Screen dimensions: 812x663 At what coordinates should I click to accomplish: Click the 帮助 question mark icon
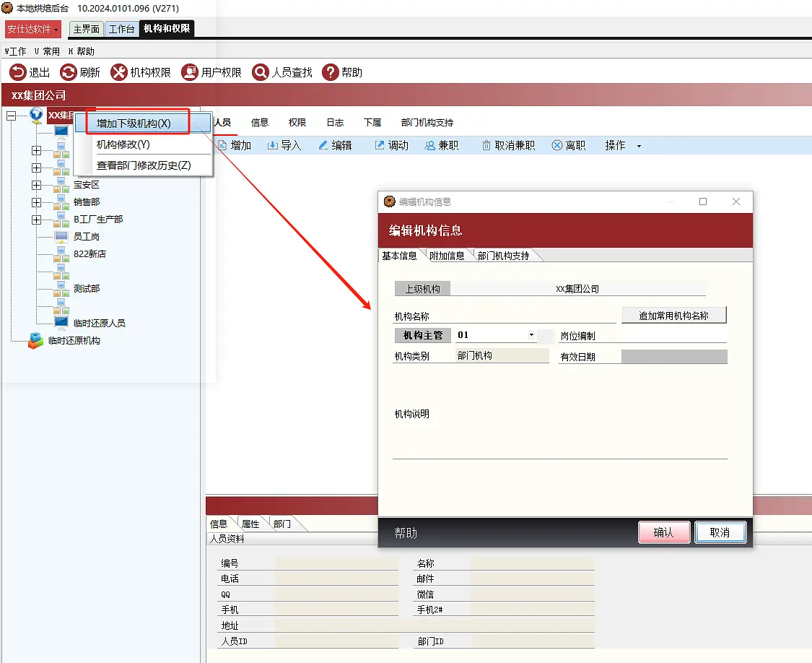tap(331, 72)
